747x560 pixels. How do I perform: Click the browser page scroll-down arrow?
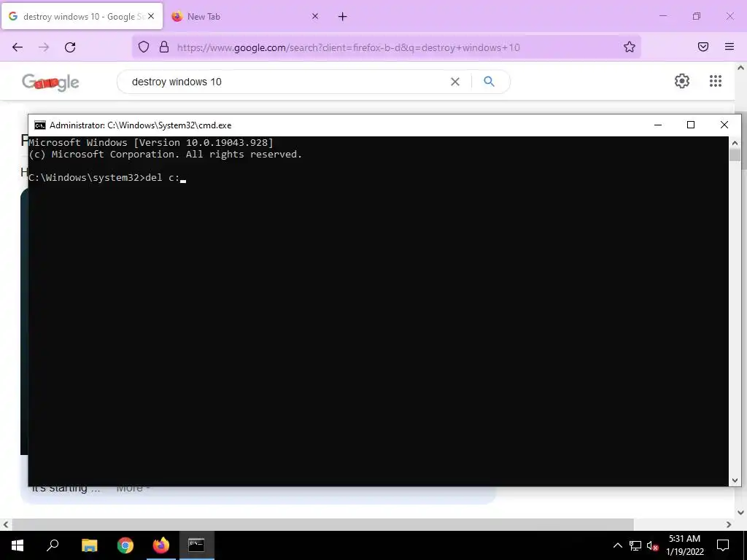[741, 513]
